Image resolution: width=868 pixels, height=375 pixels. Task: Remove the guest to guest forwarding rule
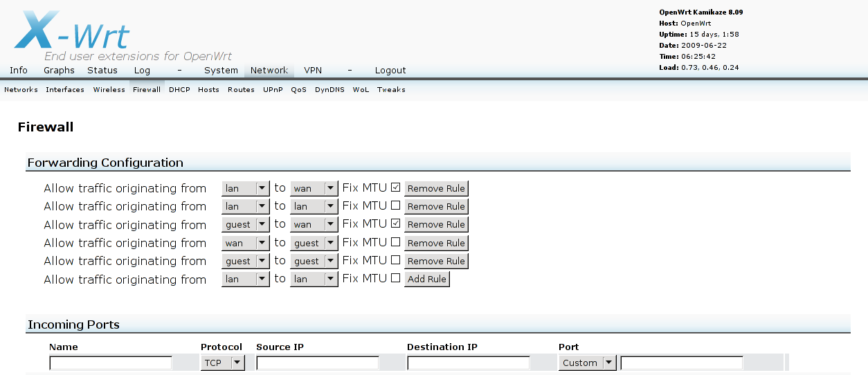pos(436,261)
